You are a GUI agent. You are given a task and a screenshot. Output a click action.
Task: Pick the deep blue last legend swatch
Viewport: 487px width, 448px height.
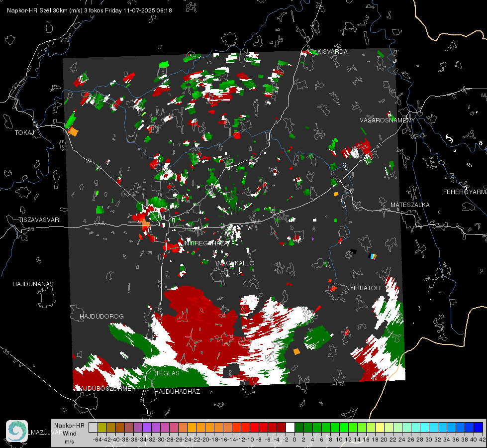click(x=479, y=428)
